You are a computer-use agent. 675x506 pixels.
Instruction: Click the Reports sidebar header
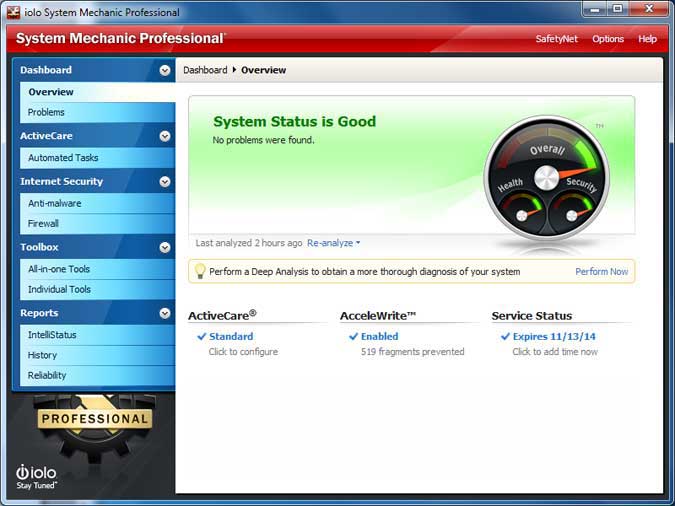(39, 313)
